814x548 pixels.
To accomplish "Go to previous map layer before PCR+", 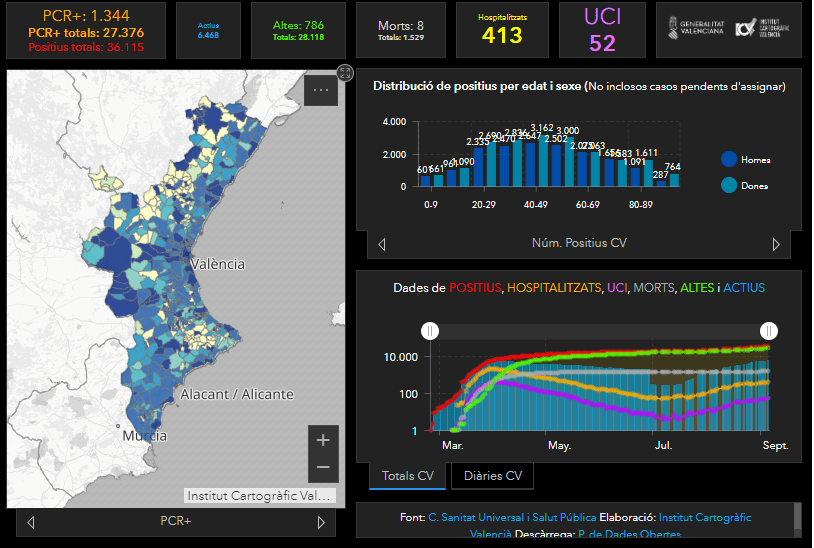I will [x=31, y=522].
